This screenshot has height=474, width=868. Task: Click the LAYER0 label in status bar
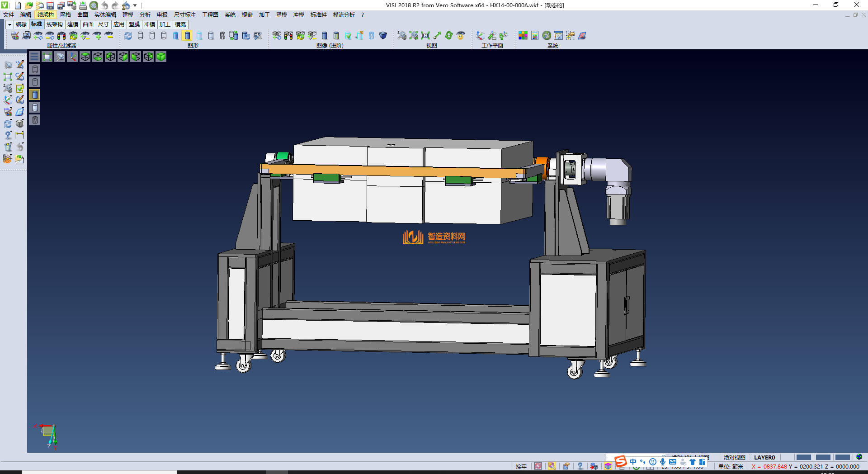pyautogui.click(x=764, y=457)
